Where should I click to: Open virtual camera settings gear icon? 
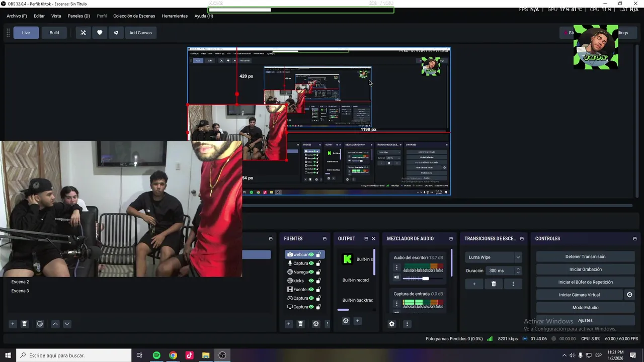coord(629,295)
